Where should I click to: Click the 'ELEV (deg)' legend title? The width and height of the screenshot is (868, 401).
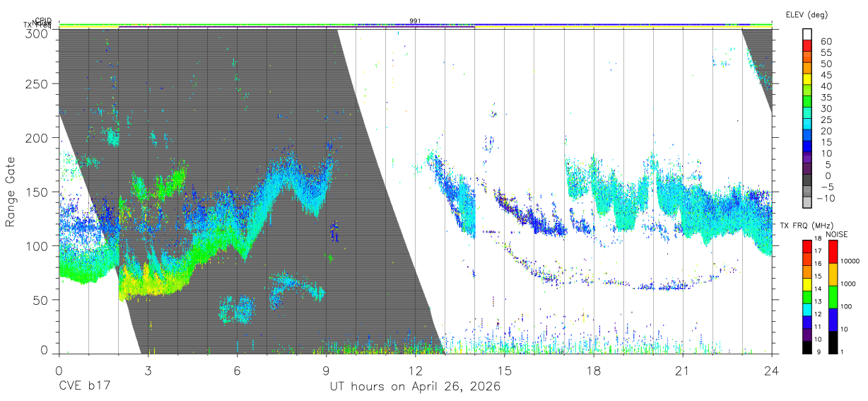point(807,14)
